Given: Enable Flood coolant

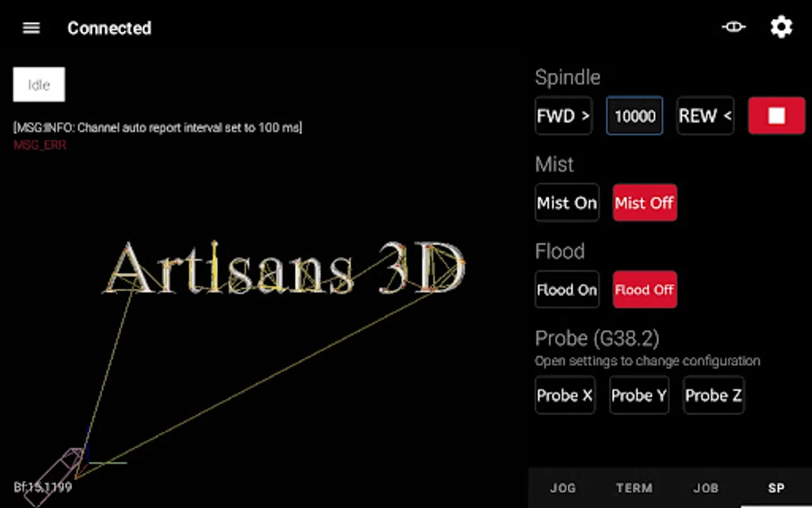Looking at the screenshot, I should pyautogui.click(x=567, y=290).
